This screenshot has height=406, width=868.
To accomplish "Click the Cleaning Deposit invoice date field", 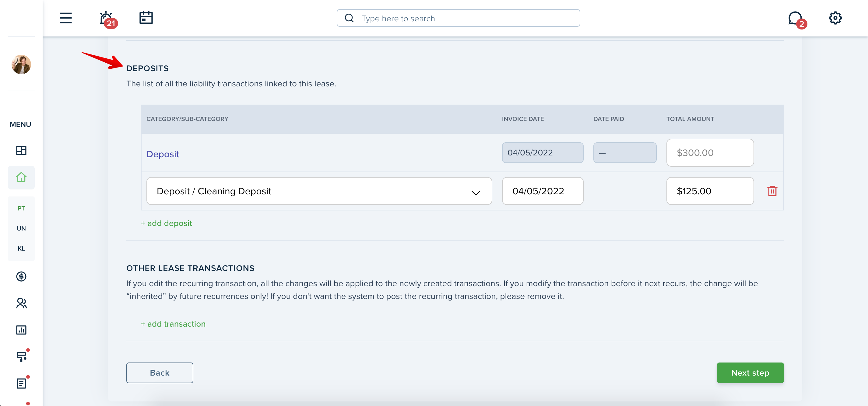I will (543, 191).
